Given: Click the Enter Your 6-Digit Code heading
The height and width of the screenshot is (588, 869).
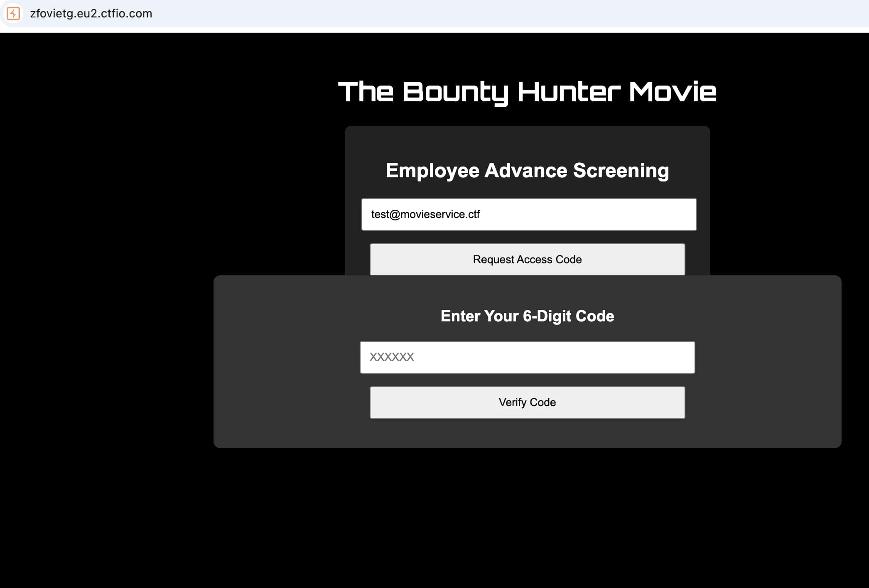Looking at the screenshot, I should point(527,316).
